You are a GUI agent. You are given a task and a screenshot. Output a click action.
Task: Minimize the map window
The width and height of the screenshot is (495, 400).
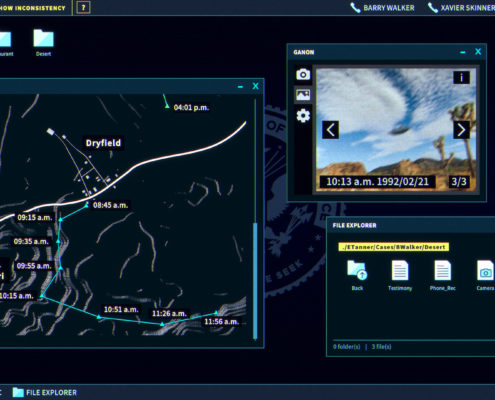coord(240,87)
